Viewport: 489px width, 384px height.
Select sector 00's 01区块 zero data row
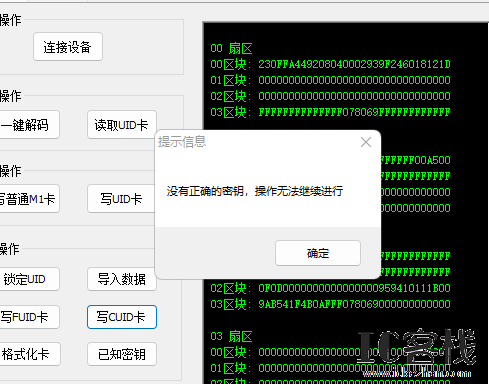pos(330,80)
